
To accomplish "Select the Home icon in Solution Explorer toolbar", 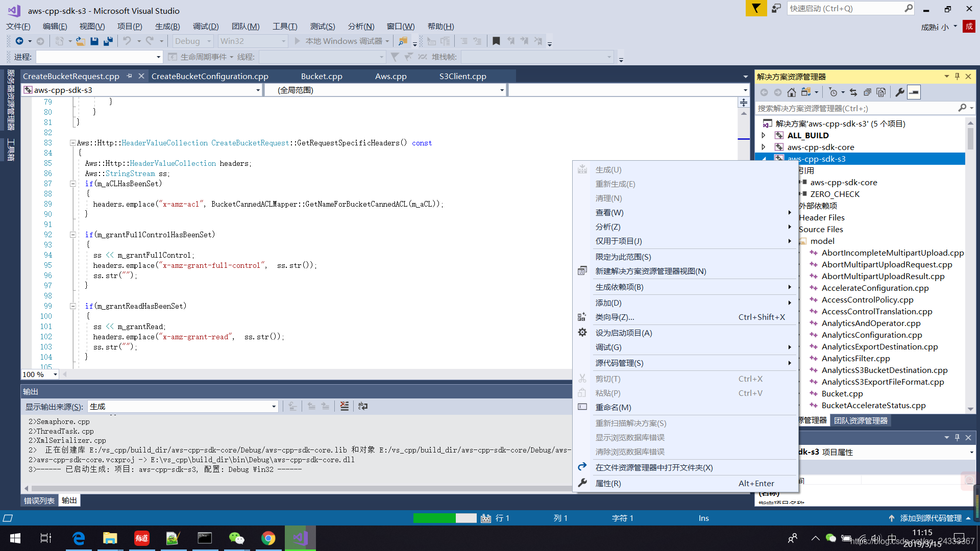I will (x=791, y=92).
